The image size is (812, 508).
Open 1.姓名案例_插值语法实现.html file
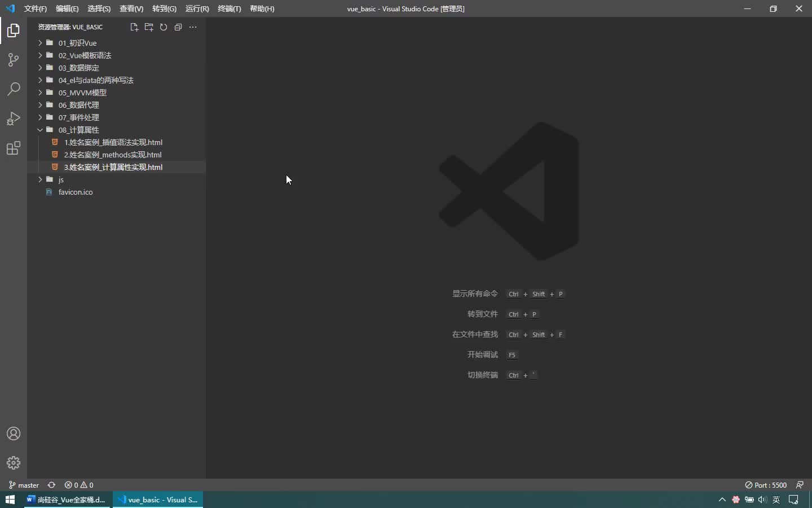click(116, 142)
